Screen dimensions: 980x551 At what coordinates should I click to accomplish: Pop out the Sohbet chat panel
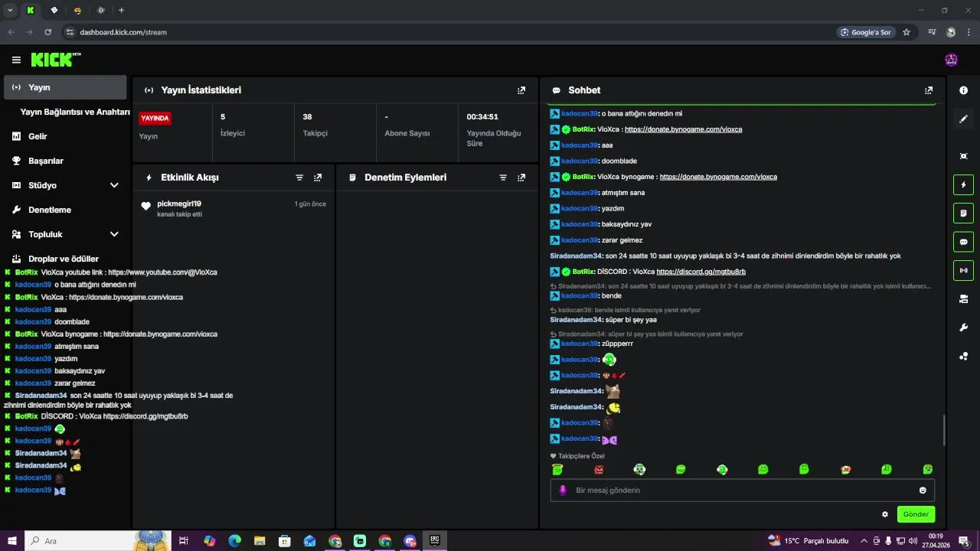(929, 90)
